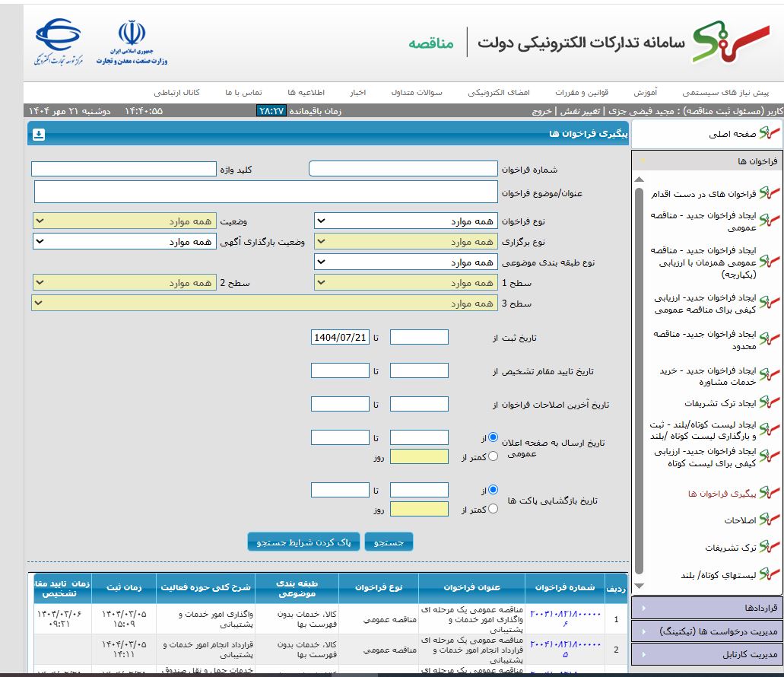Click the icon beside پیگیری فراخوان ها sidebar item

point(773,493)
